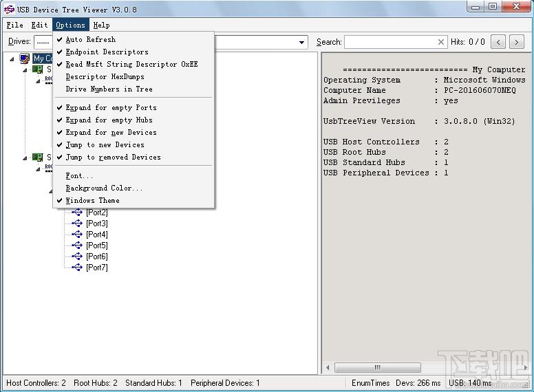Collapse the My Computer tree node

click(12, 59)
